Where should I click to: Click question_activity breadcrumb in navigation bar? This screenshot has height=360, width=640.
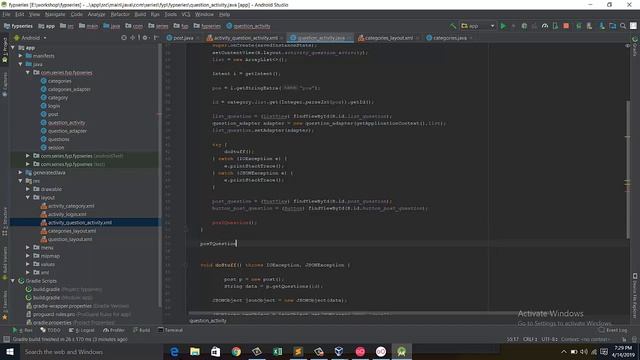coord(248,26)
